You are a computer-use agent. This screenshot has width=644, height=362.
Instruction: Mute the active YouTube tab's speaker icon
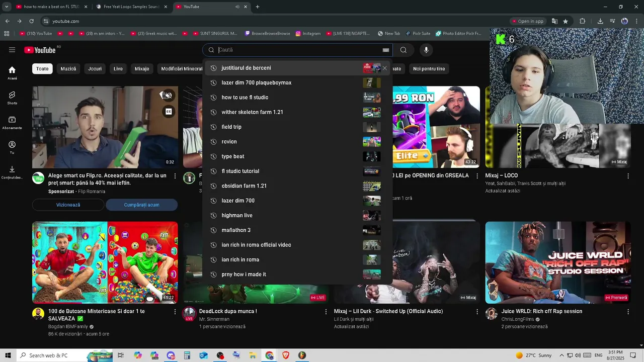[237, 7]
